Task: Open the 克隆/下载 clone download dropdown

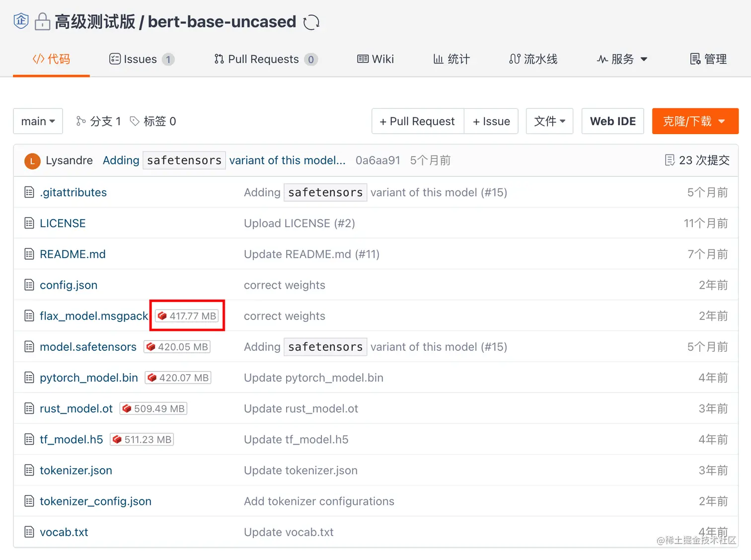Action: (x=695, y=121)
